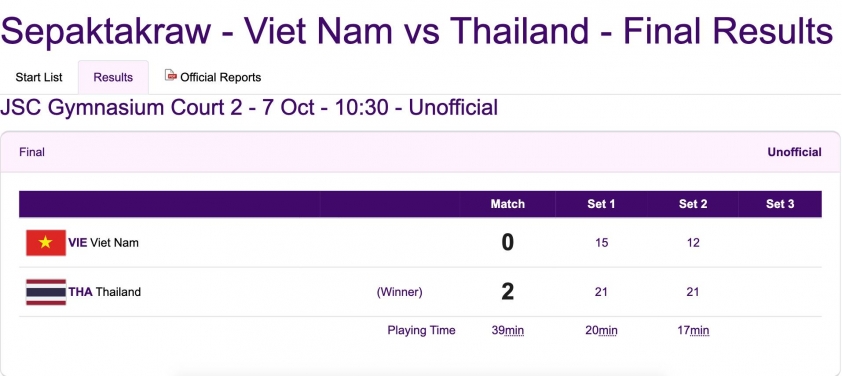Click the Match column header
The image size is (842, 376).
point(507,204)
